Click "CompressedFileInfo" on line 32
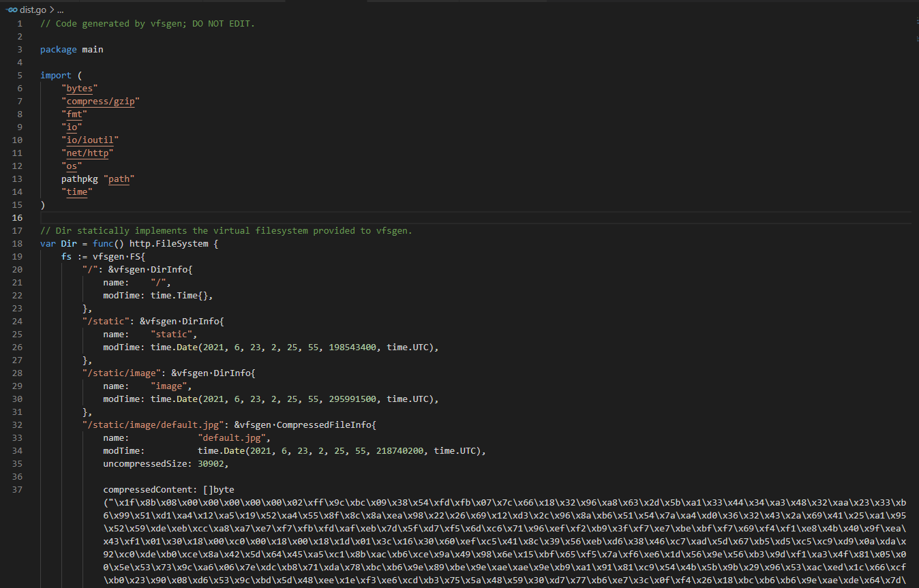Screen dimensions: 919x588 324,425
